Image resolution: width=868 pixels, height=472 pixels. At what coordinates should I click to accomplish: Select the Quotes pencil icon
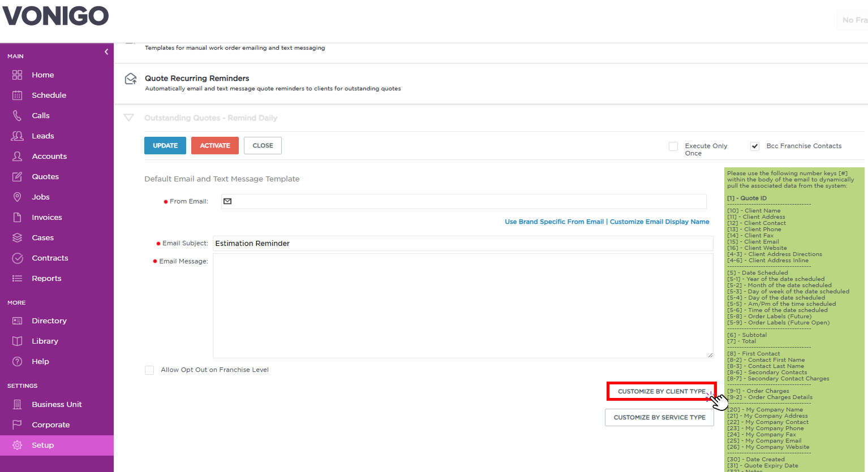tap(18, 176)
